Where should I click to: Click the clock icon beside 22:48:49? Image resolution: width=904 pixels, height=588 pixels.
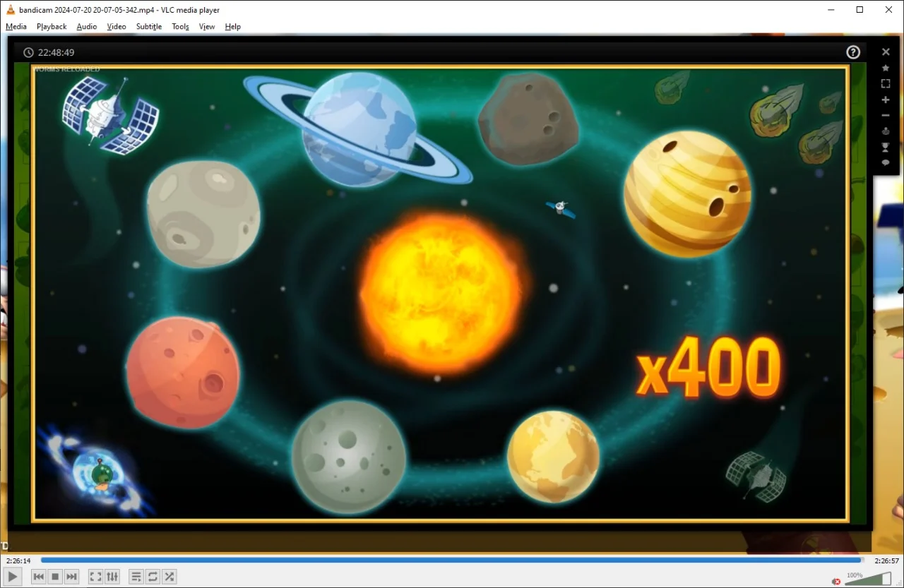tap(28, 52)
